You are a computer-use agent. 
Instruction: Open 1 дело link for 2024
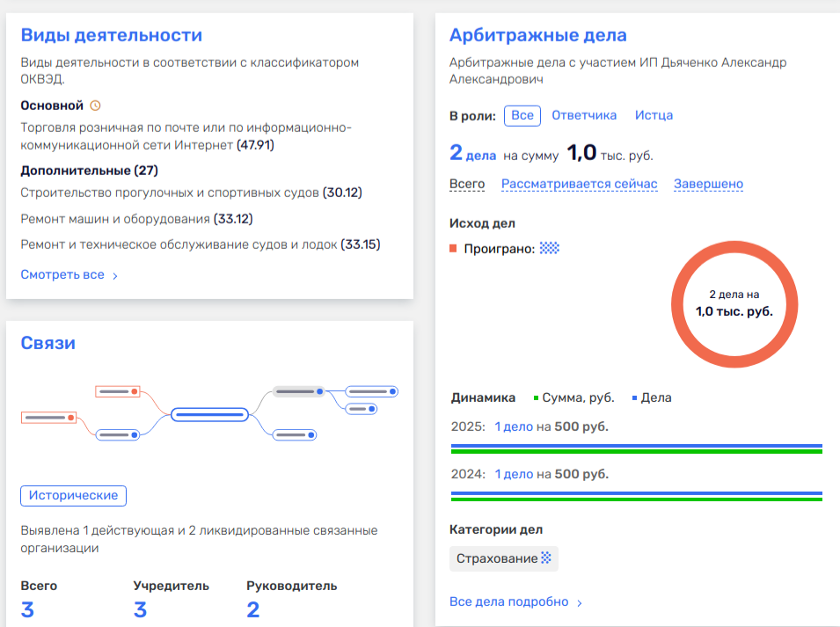point(514,474)
